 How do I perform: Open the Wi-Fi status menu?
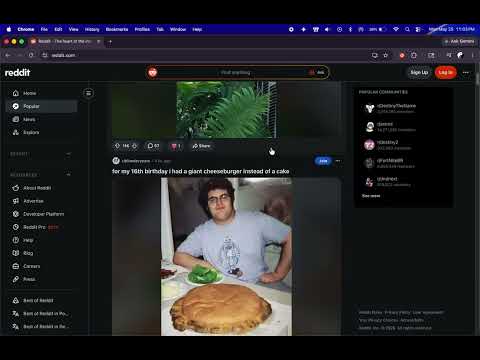coord(396,29)
